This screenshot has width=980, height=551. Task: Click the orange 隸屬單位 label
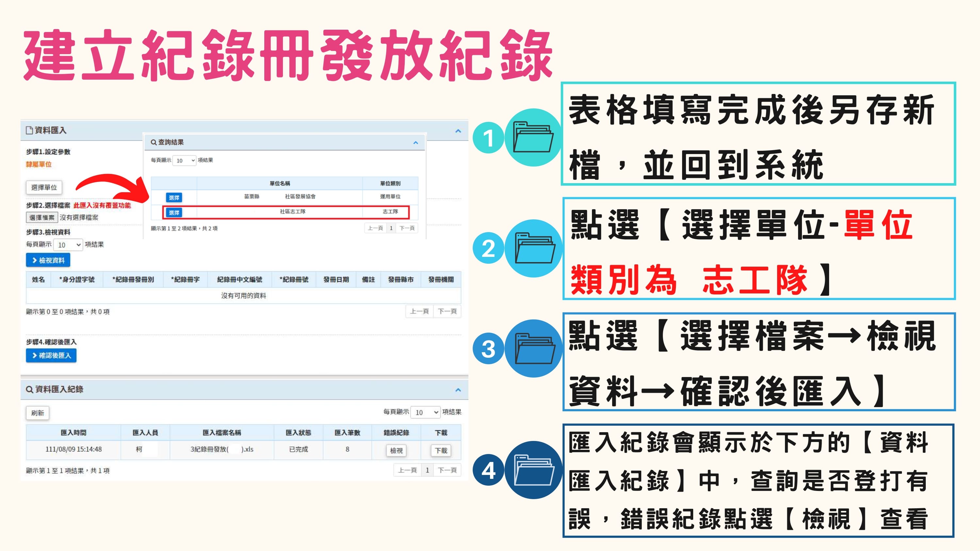(39, 164)
